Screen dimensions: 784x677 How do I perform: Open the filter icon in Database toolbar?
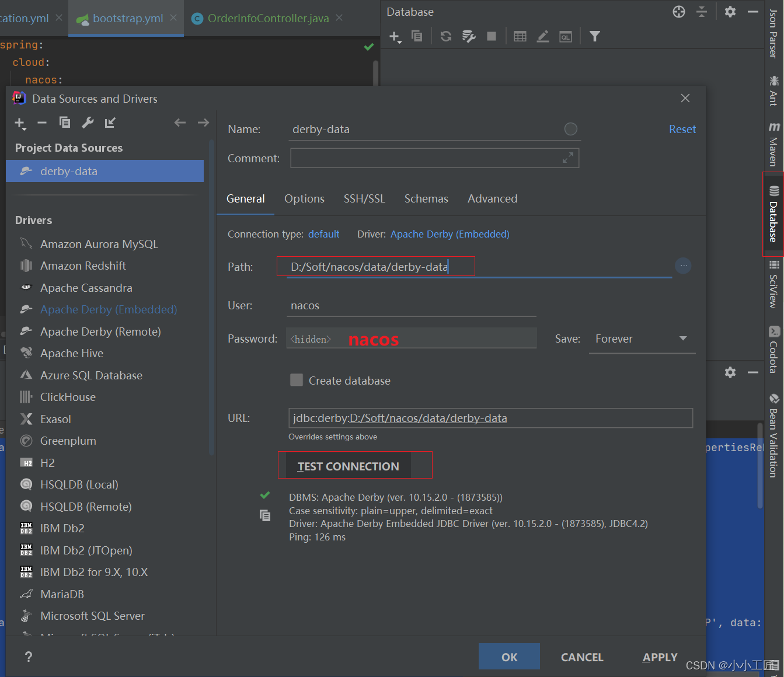tap(594, 36)
